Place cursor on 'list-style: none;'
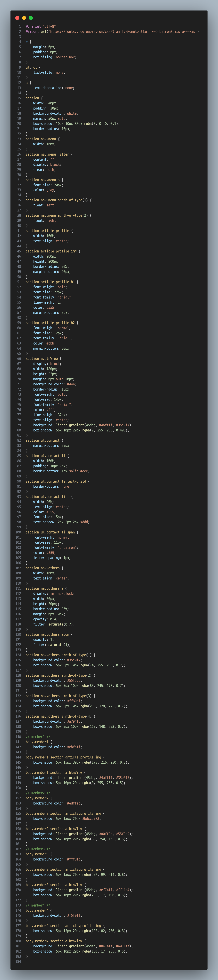The width and height of the screenshot is (218, 980). 49,73
